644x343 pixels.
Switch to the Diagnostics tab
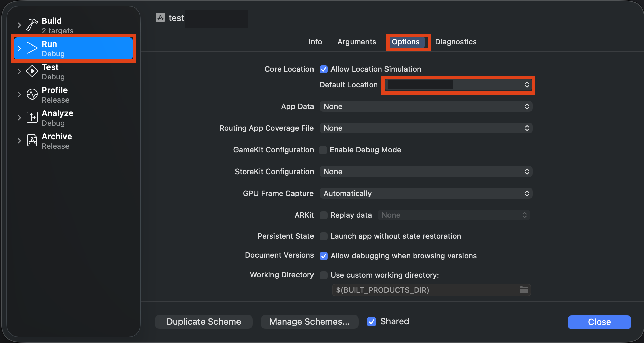[x=456, y=42]
